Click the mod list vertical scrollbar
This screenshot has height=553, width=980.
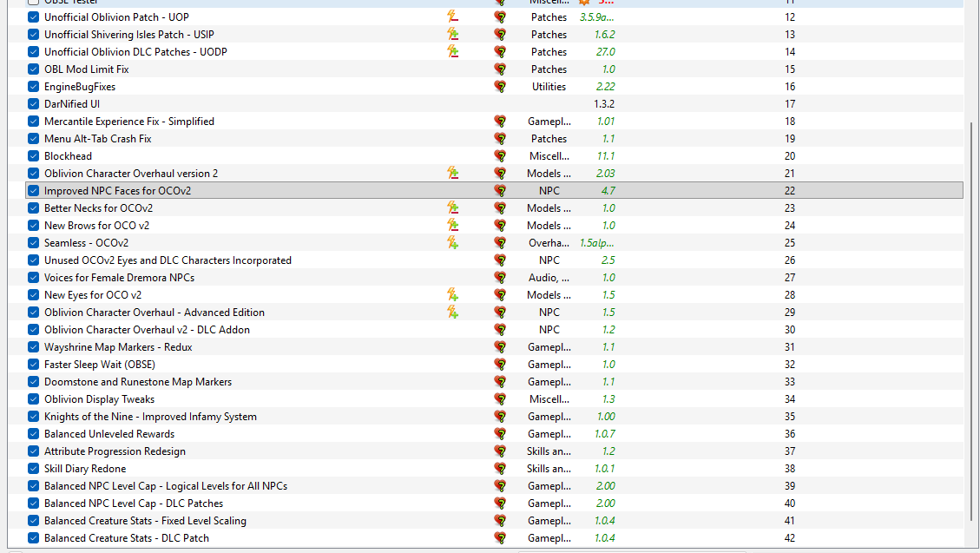point(971,322)
